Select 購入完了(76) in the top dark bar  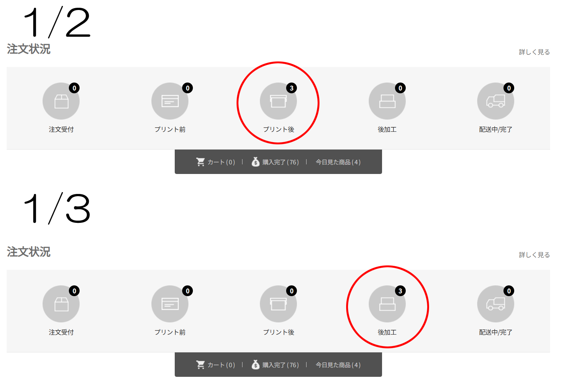275,162
